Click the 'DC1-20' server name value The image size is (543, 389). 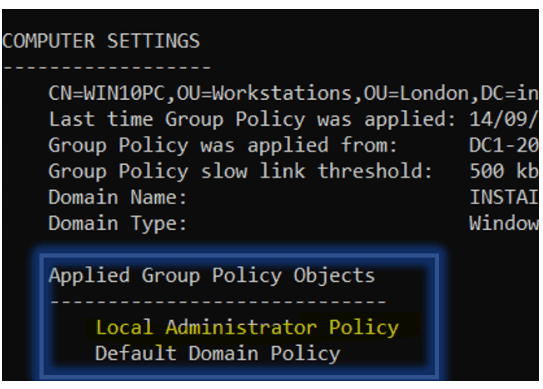[x=504, y=145]
